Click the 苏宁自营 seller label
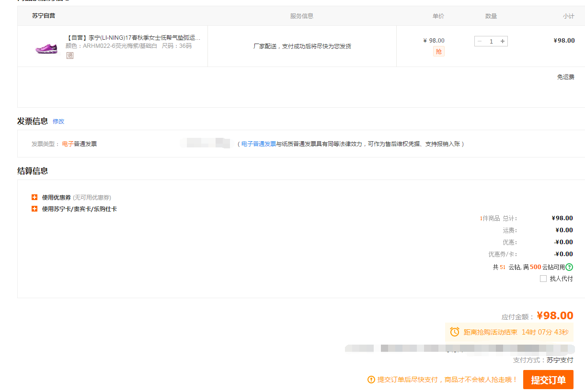The image size is (585, 392). [x=44, y=16]
